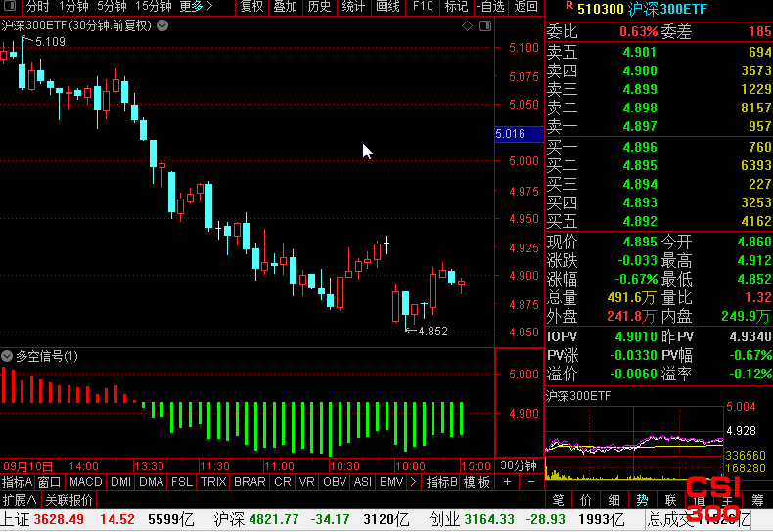
Task: Open the 指标B indicator group
Action: (441, 482)
